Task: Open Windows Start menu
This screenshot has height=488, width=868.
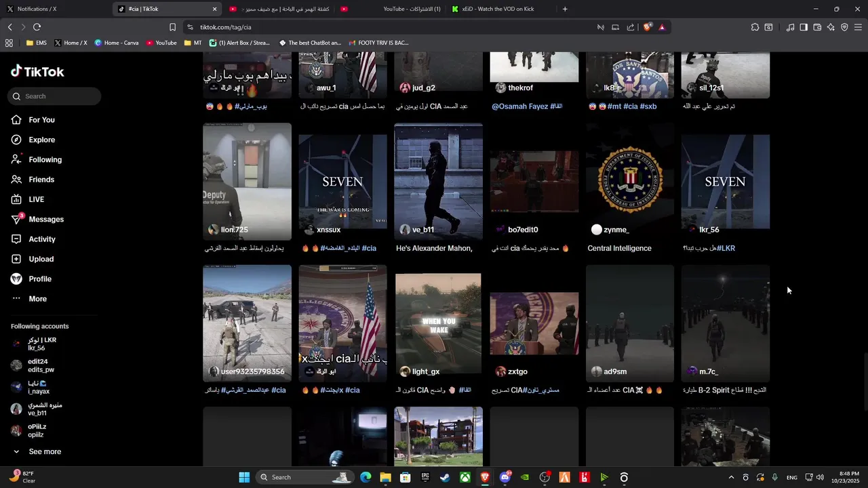Action: click(x=244, y=477)
